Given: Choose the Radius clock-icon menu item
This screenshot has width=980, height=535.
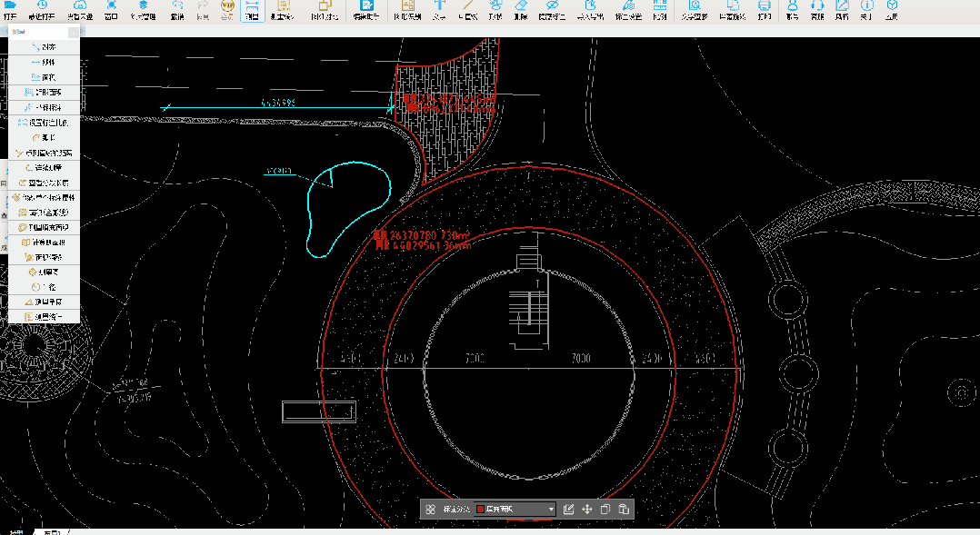Looking at the screenshot, I should 44,287.
